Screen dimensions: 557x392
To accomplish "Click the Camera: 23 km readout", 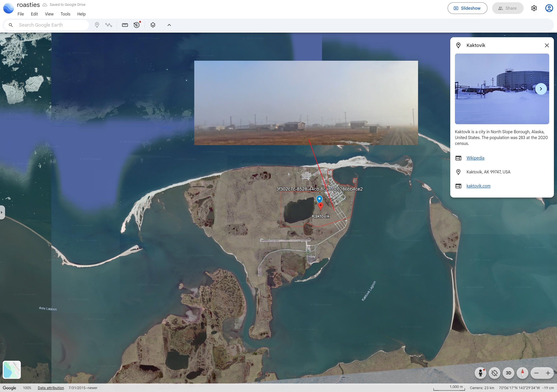I will pos(482,388).
